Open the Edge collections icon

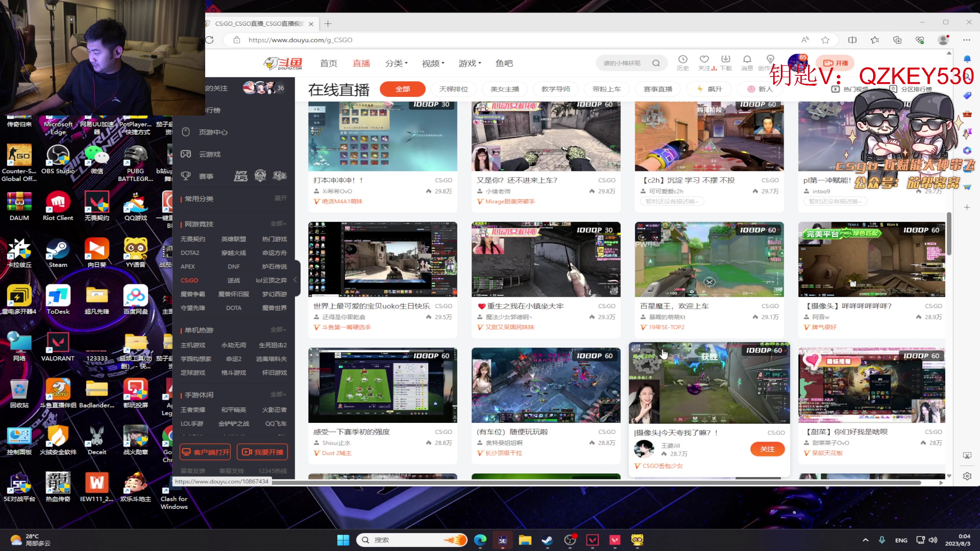pos(897,40)
